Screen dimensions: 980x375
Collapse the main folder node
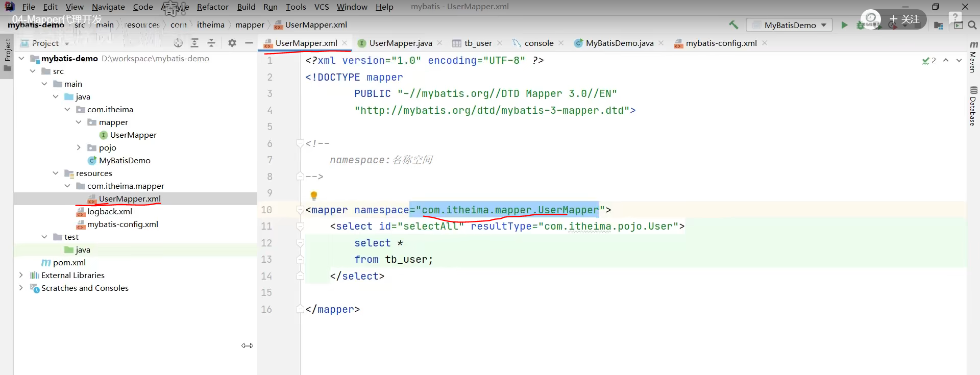pos(44,84)
